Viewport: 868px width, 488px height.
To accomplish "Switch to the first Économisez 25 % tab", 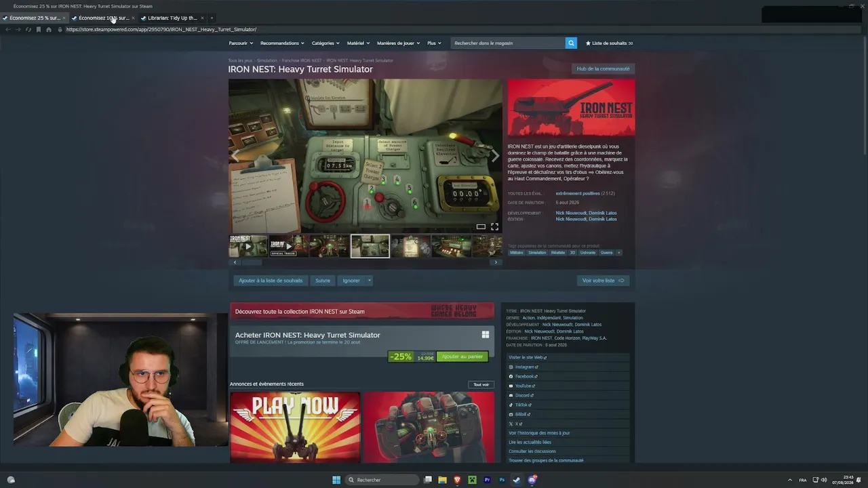I will tap(34, 18).
